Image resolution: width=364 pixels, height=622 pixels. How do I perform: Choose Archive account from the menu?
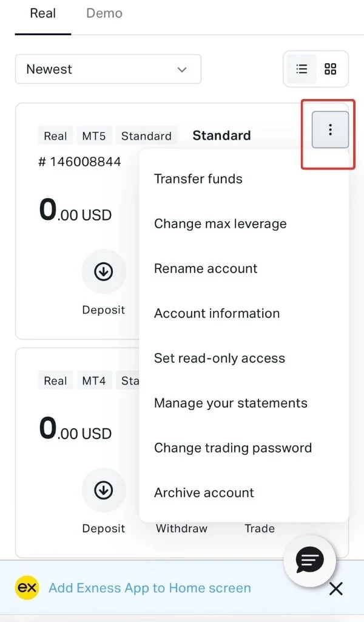tap(204, 493)
